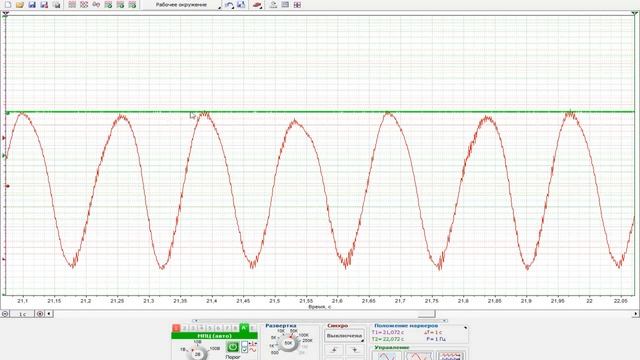Click blue chart icon beside undo
The image size is (640, 360).
tap(241, 5)
